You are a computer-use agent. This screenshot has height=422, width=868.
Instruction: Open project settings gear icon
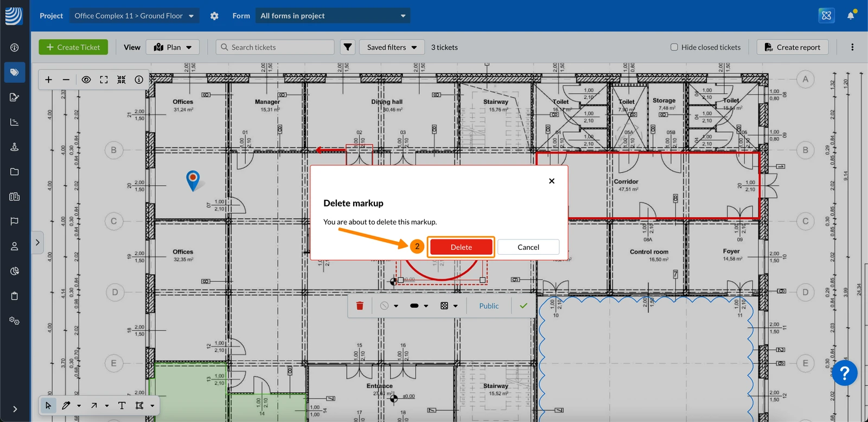214,16
